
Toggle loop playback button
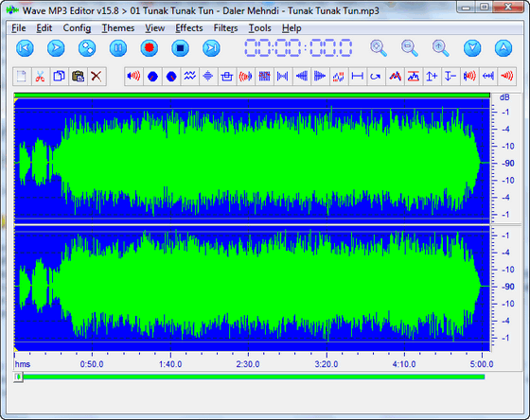(x=87, y=48)
